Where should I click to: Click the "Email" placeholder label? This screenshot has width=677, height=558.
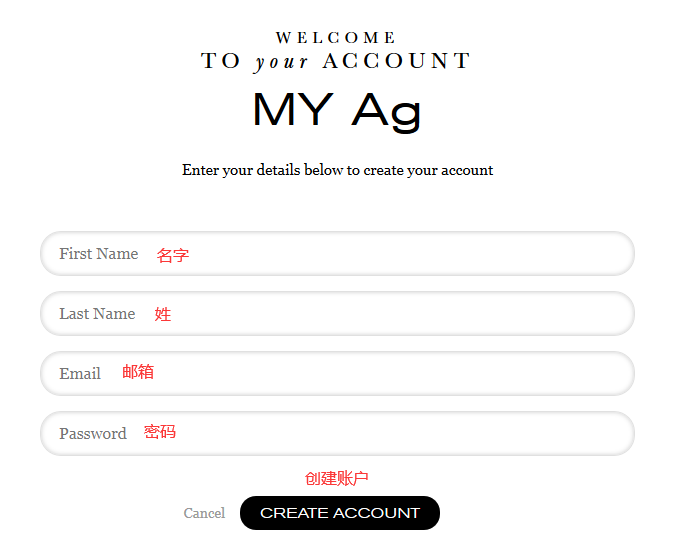tap(80, 374)
